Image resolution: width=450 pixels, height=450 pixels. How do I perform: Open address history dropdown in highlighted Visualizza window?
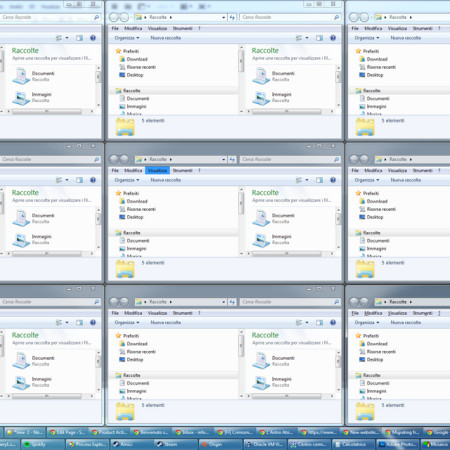coord(224,160)
